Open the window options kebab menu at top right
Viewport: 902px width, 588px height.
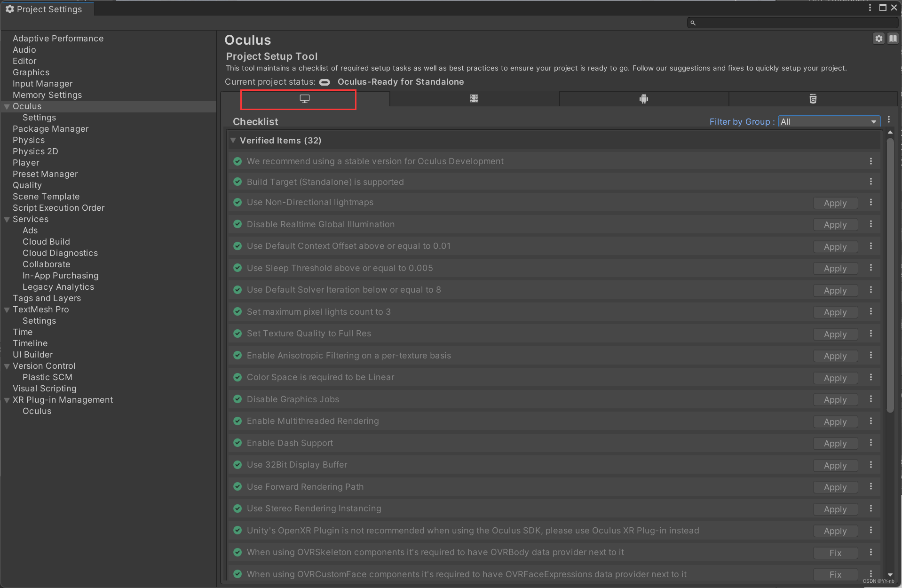click(870, 8)
